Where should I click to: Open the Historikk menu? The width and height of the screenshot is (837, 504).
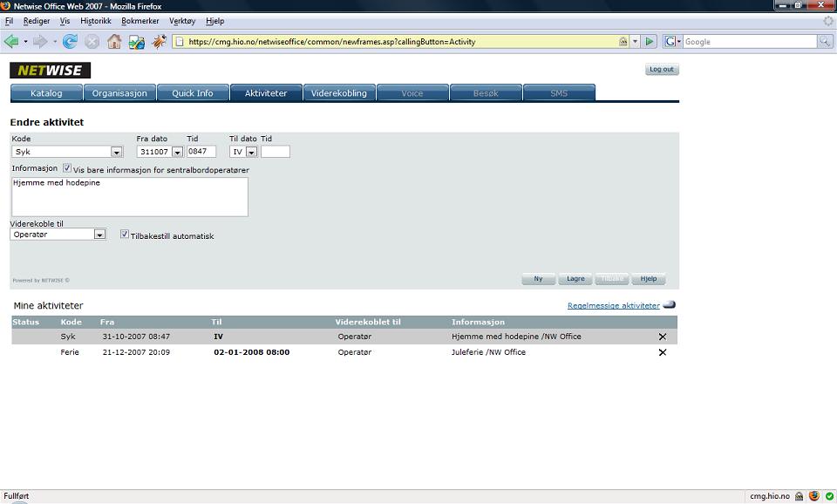96,21
